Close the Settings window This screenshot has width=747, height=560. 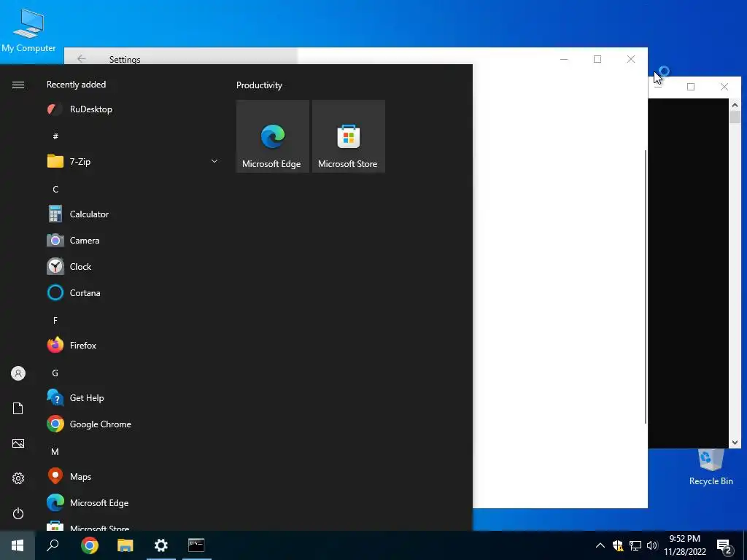tap(631, 59)
